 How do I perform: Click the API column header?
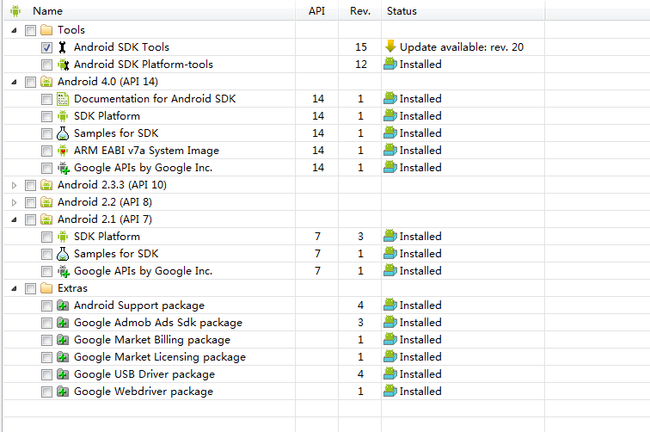tap(317, 11)
